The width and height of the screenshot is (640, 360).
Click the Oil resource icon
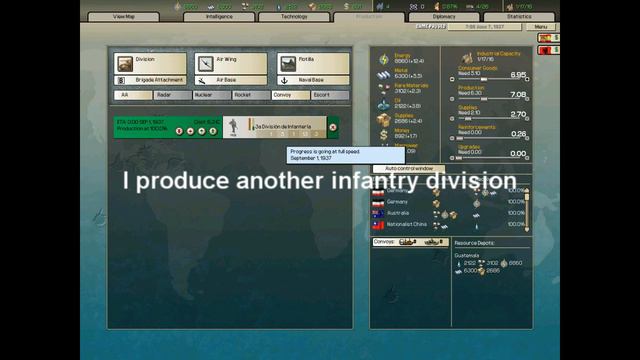383,104
